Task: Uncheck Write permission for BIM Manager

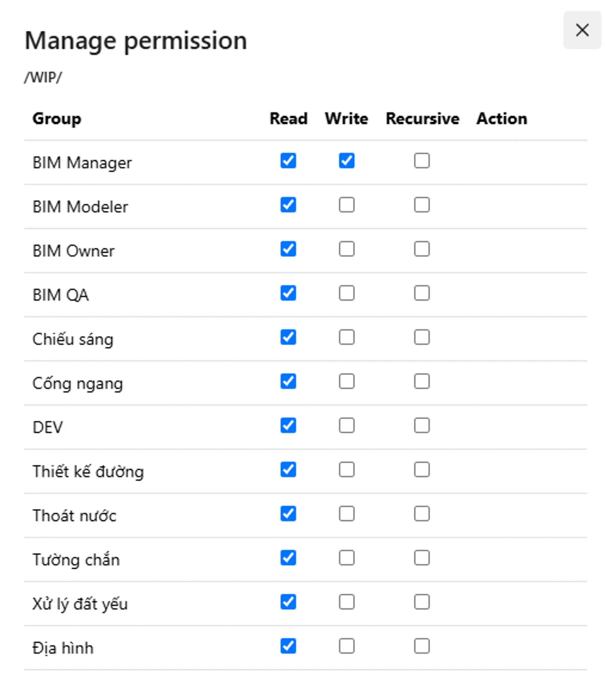Action: (x=346, y=161)
